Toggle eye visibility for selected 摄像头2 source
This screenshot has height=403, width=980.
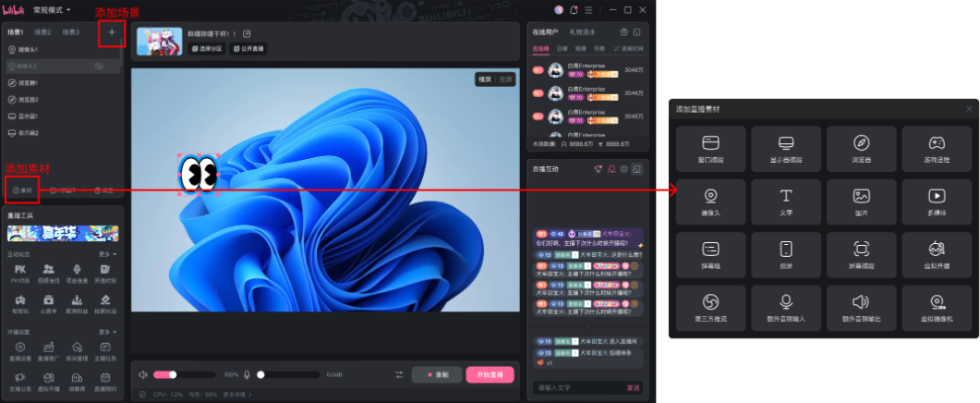[99, 67]
